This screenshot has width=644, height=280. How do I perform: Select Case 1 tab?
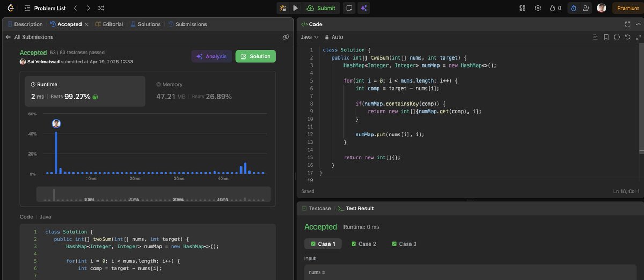pyautogui.click(x=323, y=244)
